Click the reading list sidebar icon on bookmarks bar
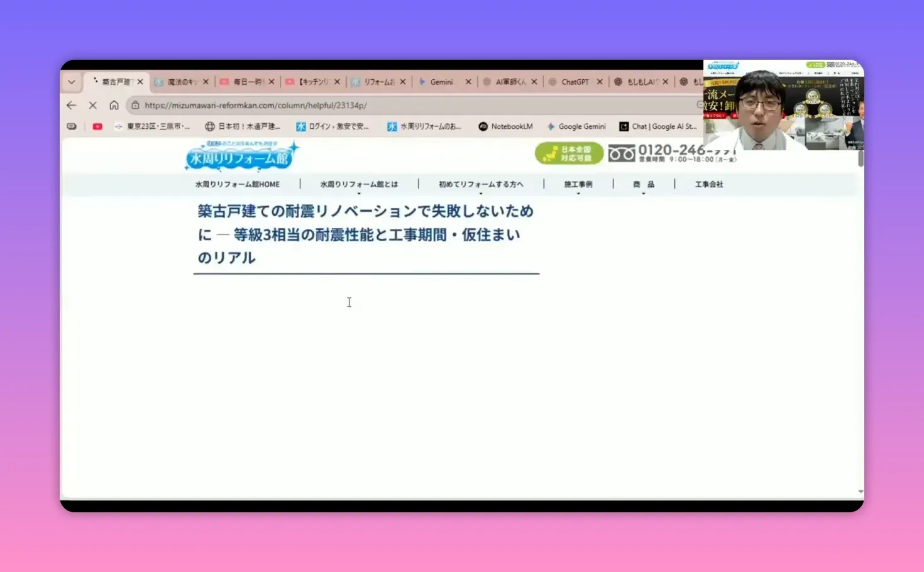 pos(72,126)
